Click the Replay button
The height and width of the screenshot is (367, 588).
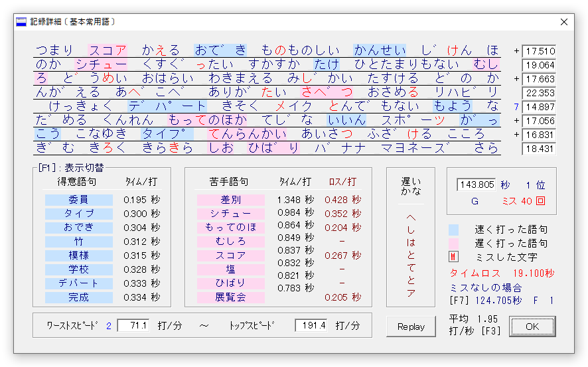click(x=411, y=327)
